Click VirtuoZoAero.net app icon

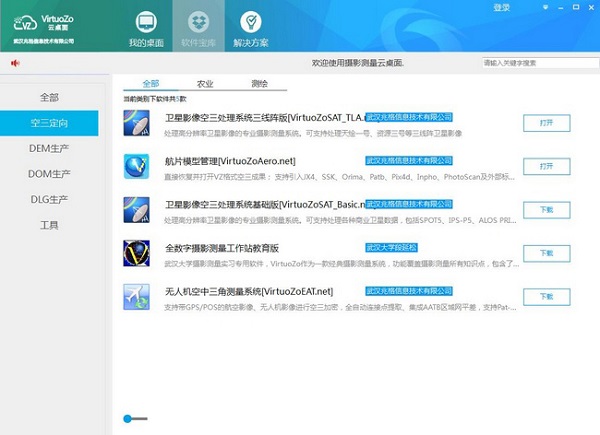tap(136, 166)
